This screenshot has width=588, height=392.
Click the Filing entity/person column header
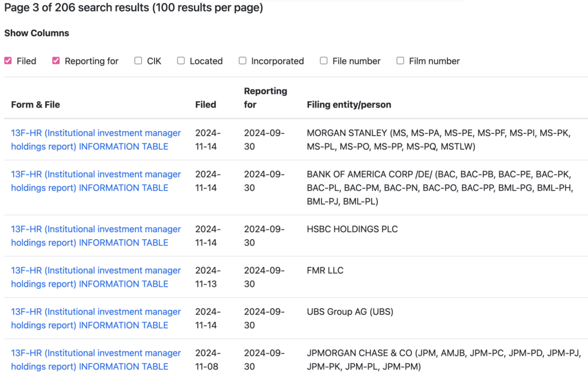(349, 105)
